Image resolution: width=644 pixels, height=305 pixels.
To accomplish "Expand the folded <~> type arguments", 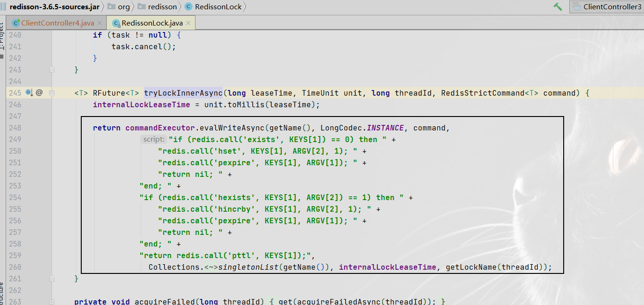I will [x=211, y=267].
